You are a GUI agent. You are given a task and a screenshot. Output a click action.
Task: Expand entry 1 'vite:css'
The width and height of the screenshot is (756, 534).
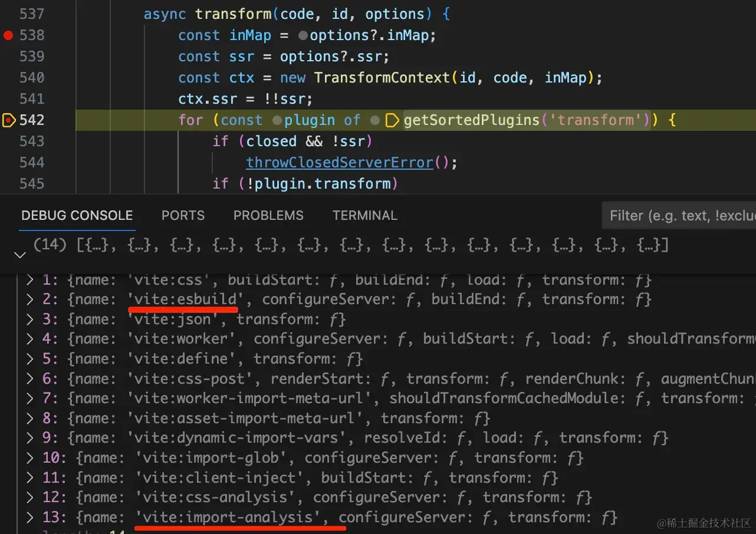click(30, 280)
